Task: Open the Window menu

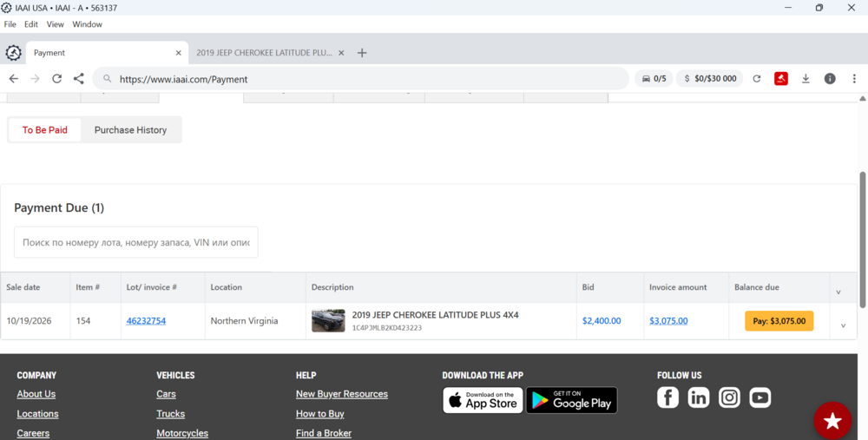Action: (88, 24)
